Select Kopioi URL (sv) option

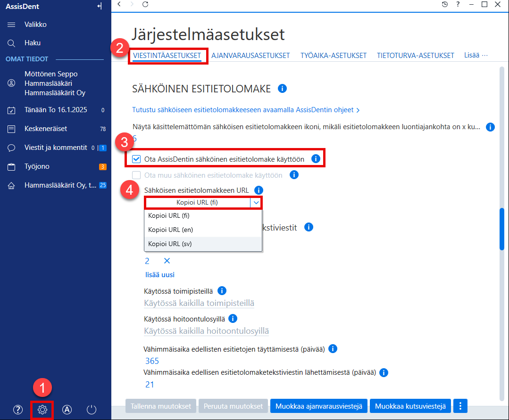(x=203, y=244)
